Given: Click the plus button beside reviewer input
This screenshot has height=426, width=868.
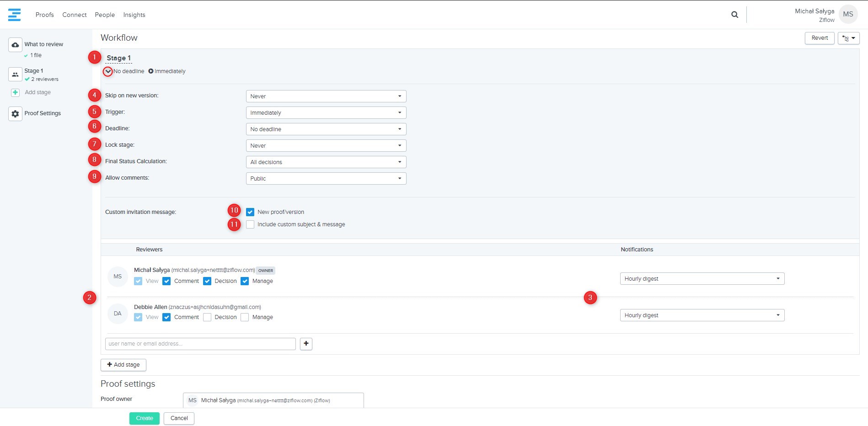Looking at the screenshot, I should pos(306,344).
